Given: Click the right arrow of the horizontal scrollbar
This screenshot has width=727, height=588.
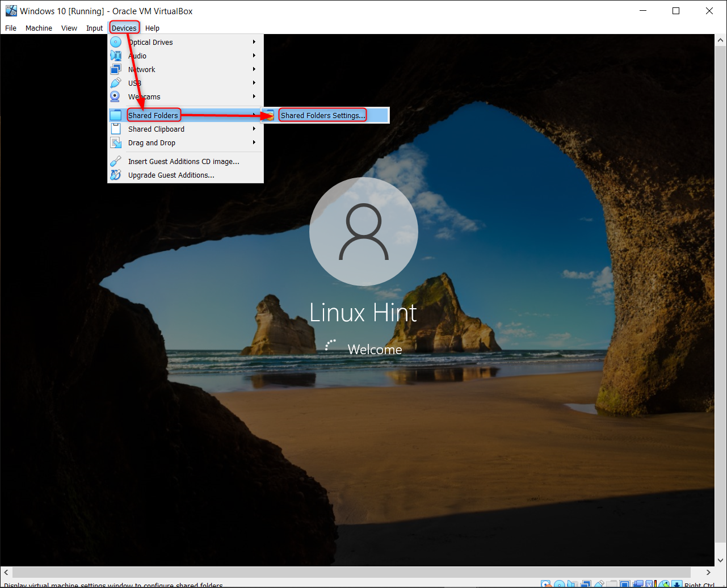Looking at the screenshot, I should click(x=709, y=573).
